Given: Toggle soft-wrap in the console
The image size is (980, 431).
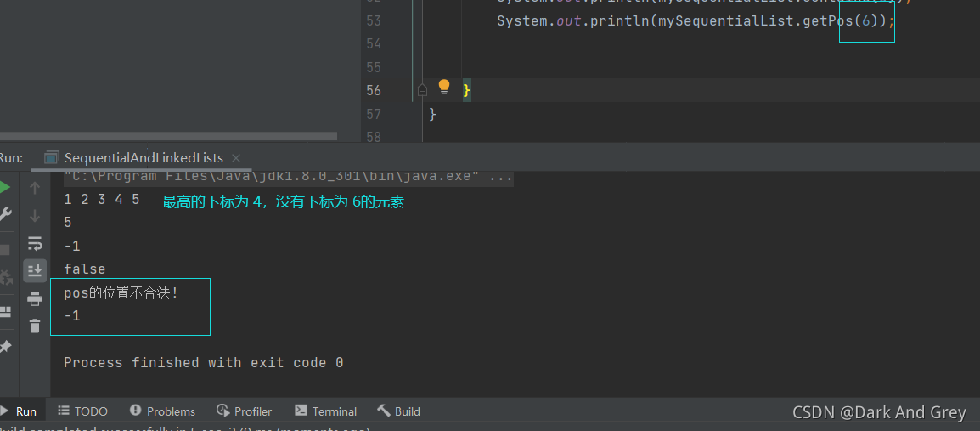Looking at the screenshot, I should (x=35, y=243).
